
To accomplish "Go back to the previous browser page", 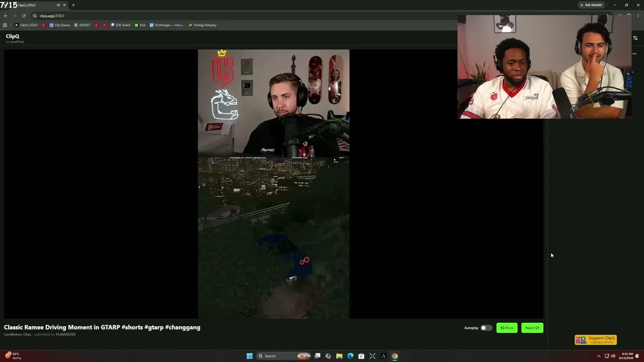I will (6, 16).
